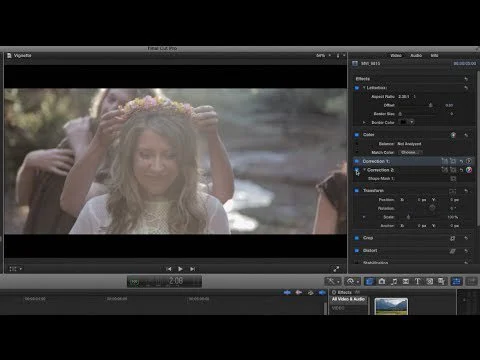This screenshot has width=480, height=360.
Task: Open the Enhancements magic wand dropdown
Action: [x=333, y=281]
